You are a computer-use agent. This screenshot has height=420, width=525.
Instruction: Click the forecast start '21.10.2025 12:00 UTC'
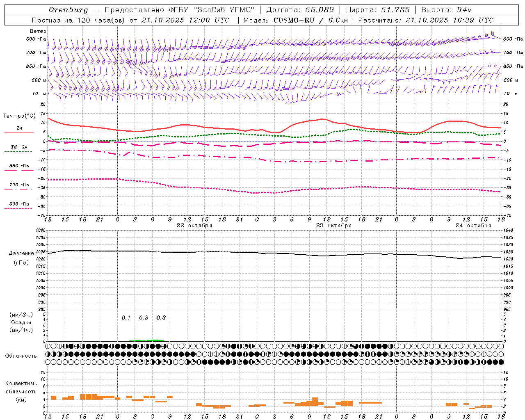coord(185,20)
